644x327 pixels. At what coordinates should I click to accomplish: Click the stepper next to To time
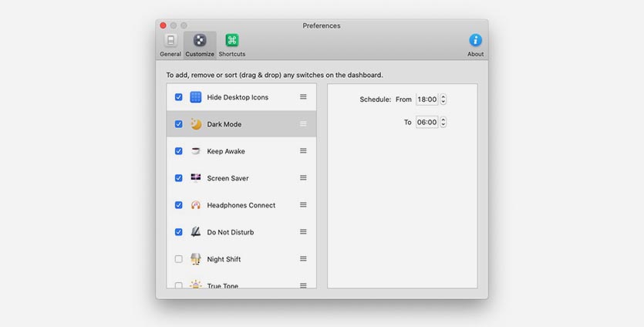point(443,122)
